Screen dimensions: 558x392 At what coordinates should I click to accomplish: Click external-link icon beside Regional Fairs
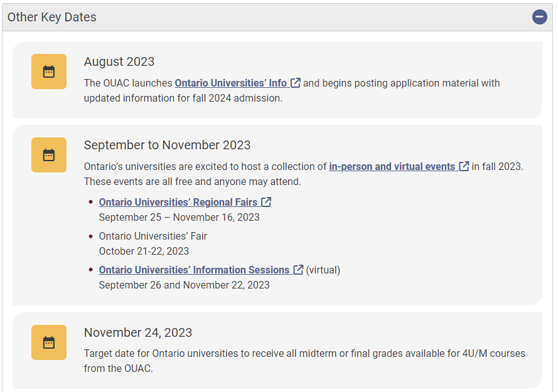266,202
